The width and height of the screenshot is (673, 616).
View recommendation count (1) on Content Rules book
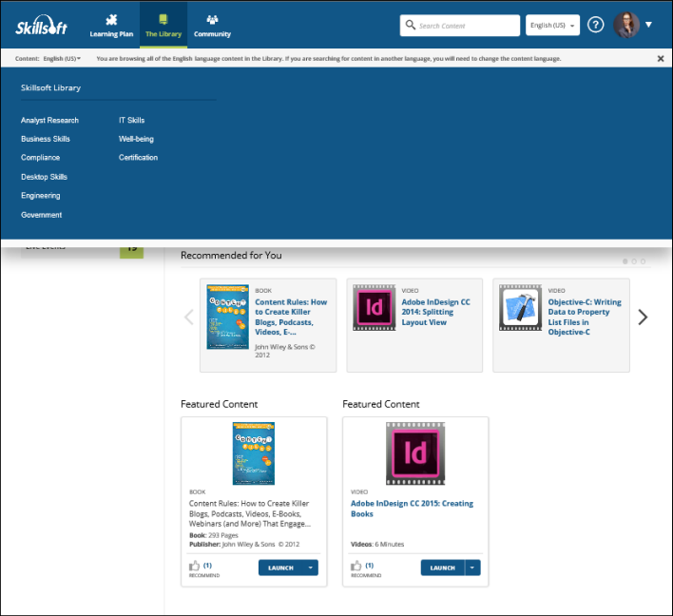click(207, 566)
